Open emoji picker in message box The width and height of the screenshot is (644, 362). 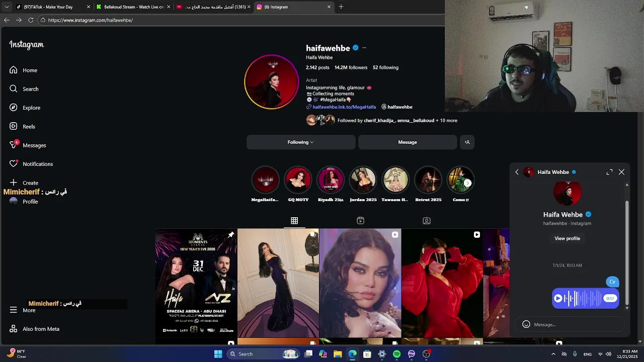(x=526, y=324)
